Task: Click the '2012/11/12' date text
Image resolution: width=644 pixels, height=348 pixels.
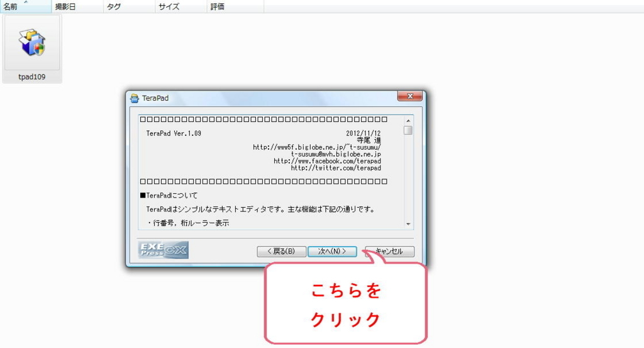Action: 364,133
